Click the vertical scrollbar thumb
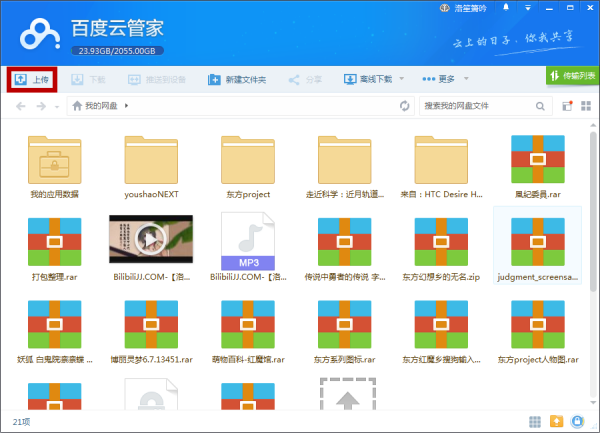This screenshot has width=600, height=433. [593, 212]
